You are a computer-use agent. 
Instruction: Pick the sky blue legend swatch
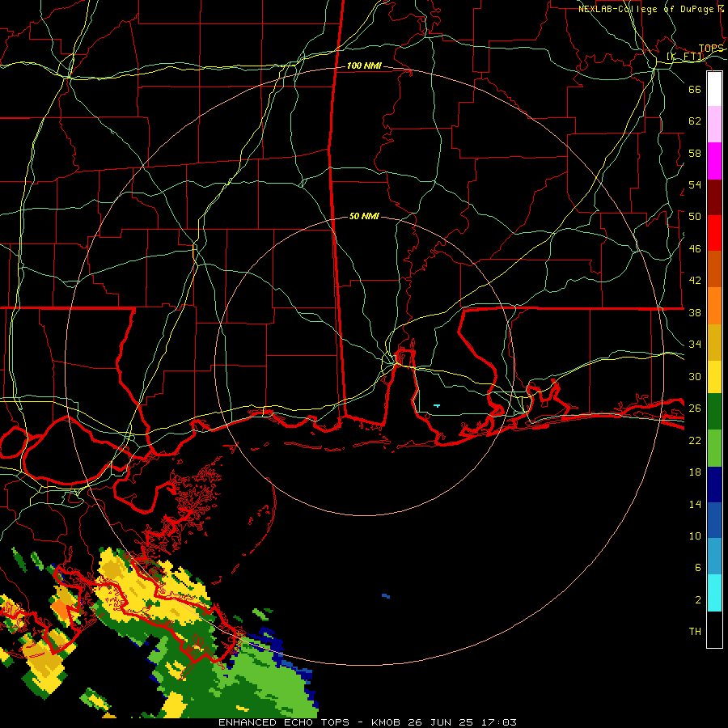tap(714, 557)
